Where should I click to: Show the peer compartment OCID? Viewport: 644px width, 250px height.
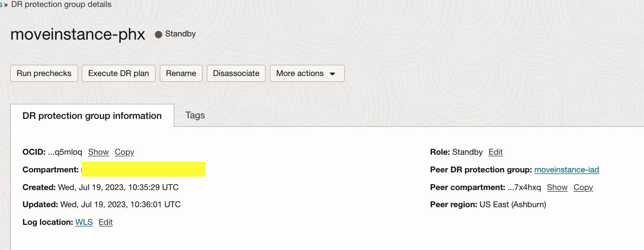tap(557, 187)
